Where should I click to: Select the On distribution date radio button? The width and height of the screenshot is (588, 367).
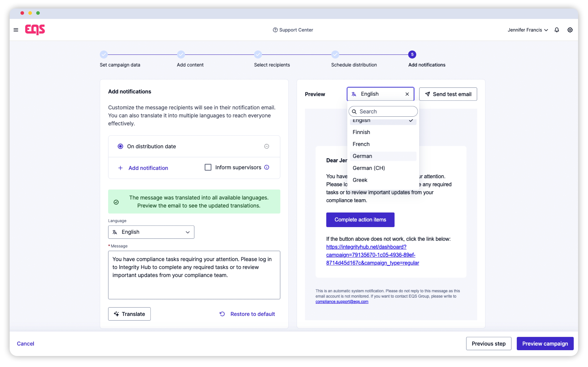tap(120, 146)
